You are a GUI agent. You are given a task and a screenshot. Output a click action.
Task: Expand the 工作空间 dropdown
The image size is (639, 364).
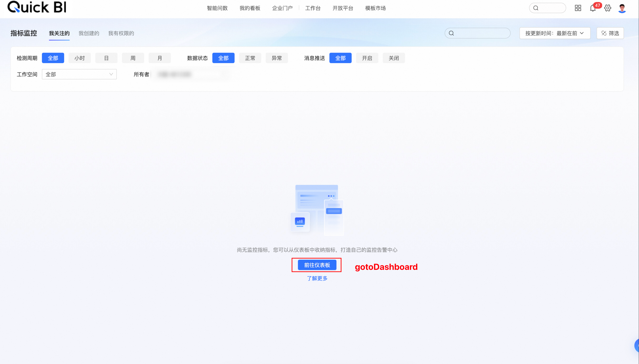pyautogui.click(x=79, y=74)
